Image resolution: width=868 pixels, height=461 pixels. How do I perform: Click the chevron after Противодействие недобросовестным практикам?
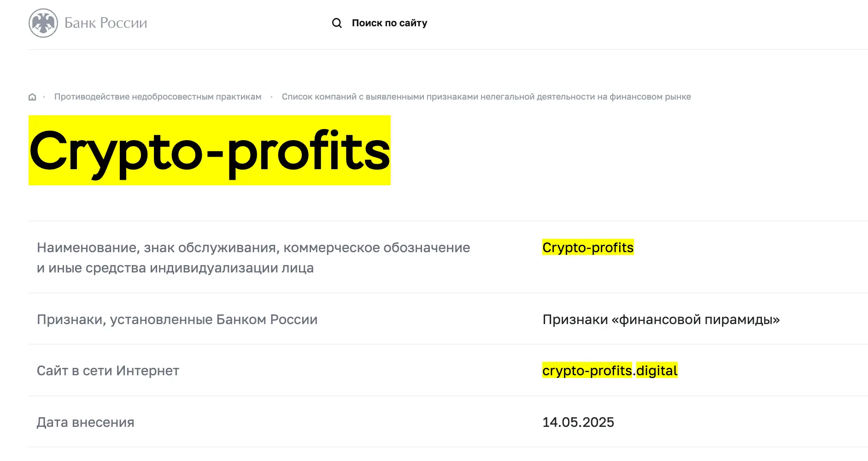click(x=271, y=96)
